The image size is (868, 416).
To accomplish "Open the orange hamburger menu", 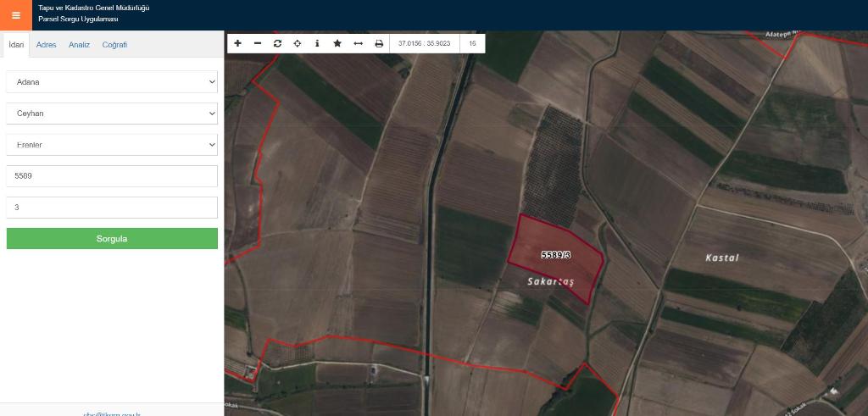I will [x=15, y=15].
